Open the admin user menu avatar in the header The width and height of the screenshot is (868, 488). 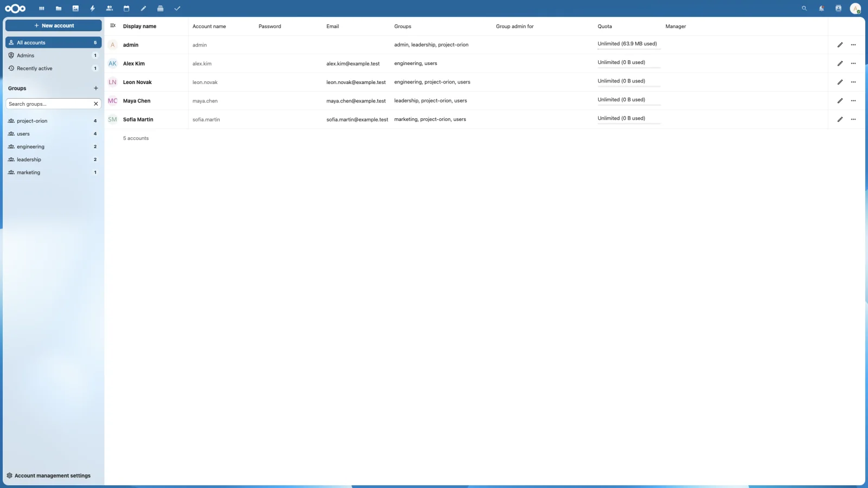coord(856,8)
